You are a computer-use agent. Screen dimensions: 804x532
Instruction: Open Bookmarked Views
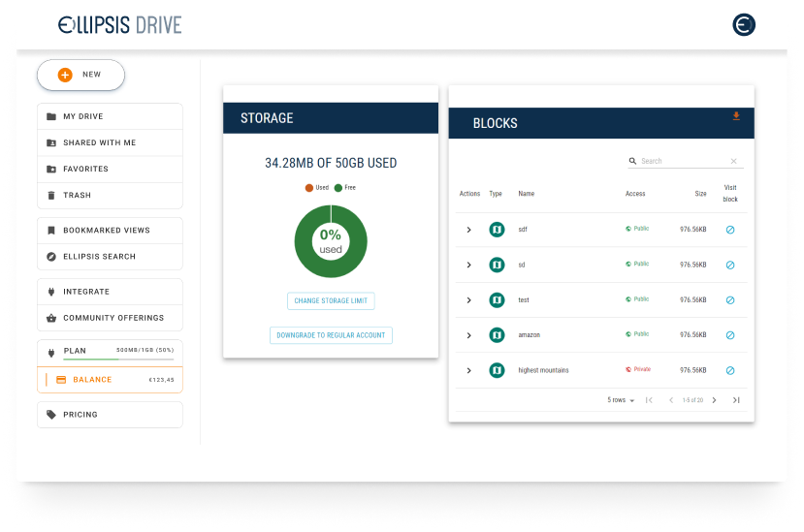coord(110,230)
